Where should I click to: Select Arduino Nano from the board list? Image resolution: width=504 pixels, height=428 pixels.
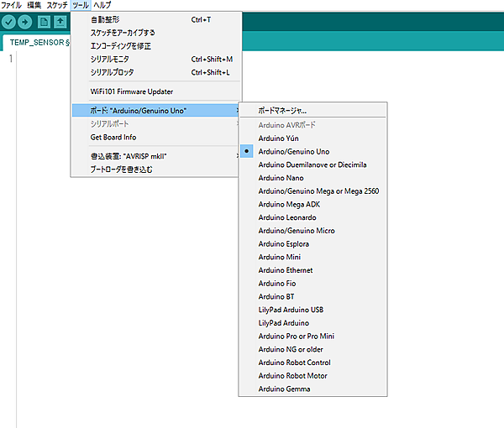coord(281,178)
